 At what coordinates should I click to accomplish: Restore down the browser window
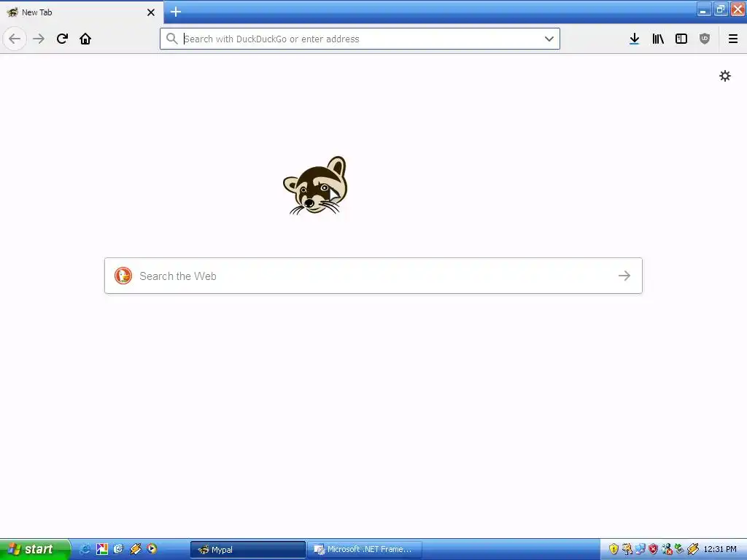720,9
